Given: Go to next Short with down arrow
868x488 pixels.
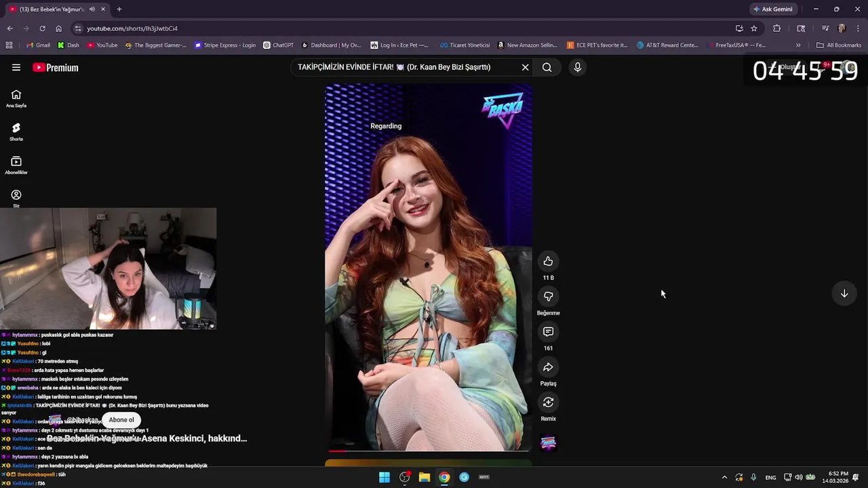Looking at the screenshot, I should [844, 293].
